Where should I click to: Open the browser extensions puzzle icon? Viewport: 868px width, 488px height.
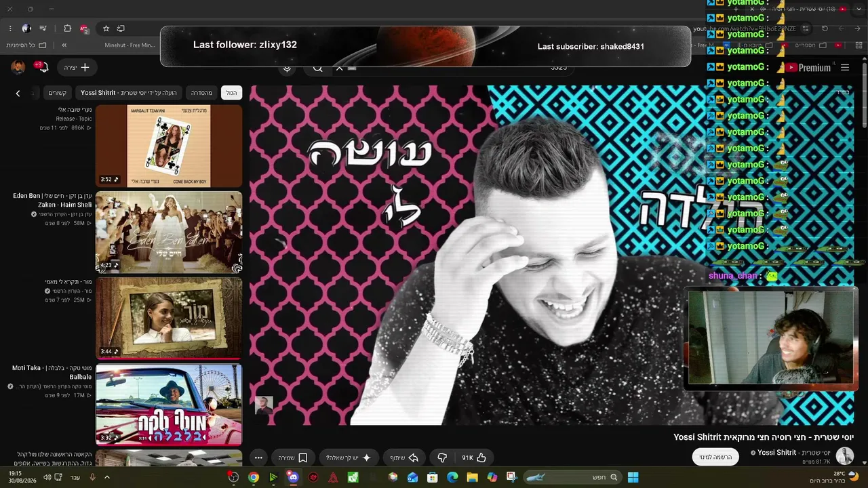tap(67, 28)
